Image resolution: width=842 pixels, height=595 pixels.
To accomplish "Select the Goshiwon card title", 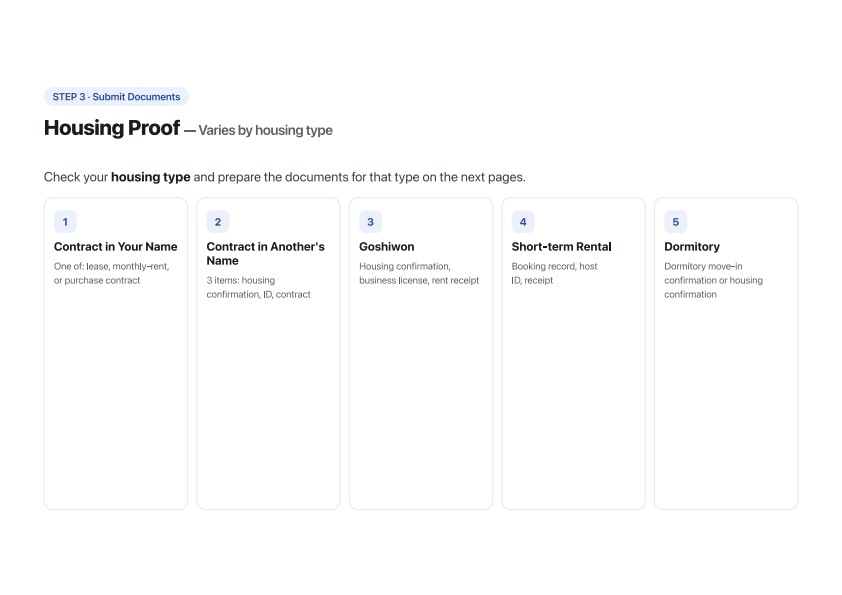I will pyautogui.click(x=387, y=246).
